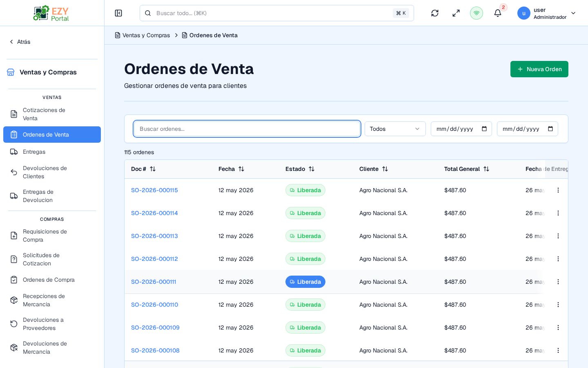Click the Recepciones de Mercancia box icon
588x368 pixels.
14,300
